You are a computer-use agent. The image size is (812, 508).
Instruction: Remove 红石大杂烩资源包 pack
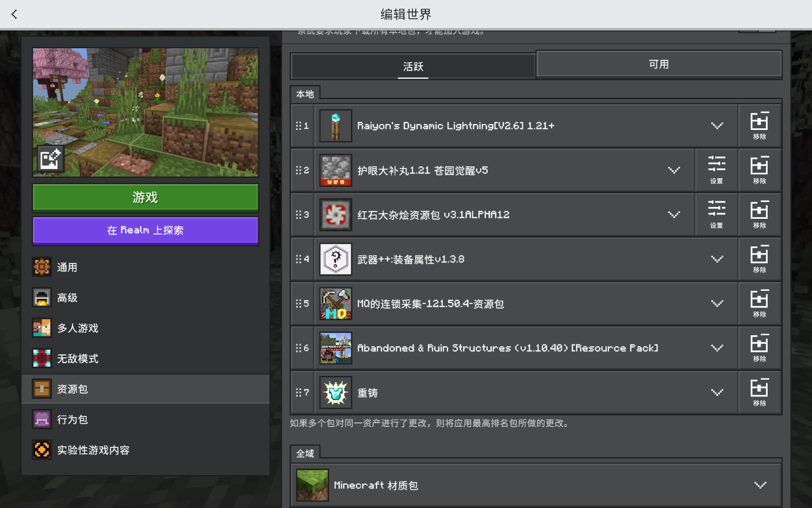click(759, 214)
